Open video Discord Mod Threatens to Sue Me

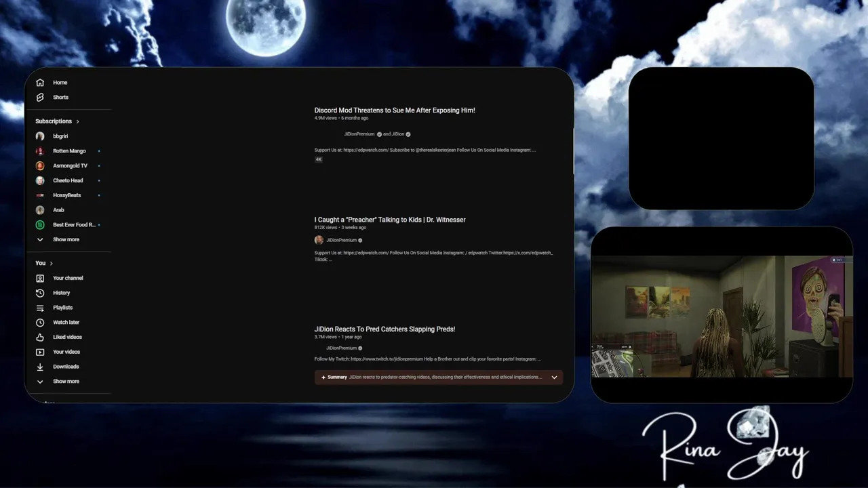click(395, 110)
